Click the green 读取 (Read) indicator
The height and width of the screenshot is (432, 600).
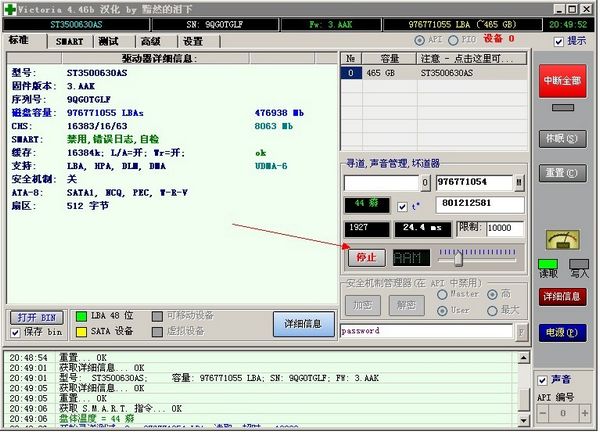point(548,265)
